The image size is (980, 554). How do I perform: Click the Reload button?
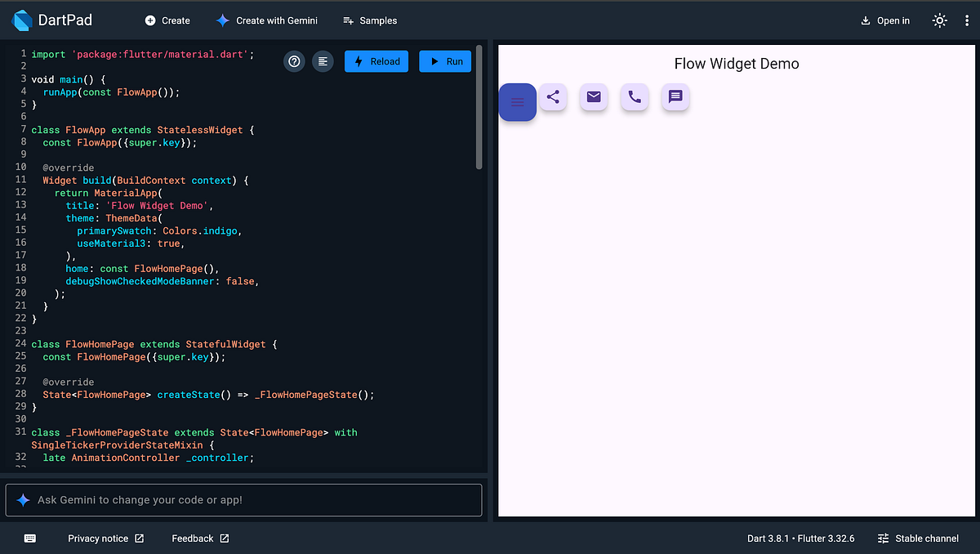(376, 61)
